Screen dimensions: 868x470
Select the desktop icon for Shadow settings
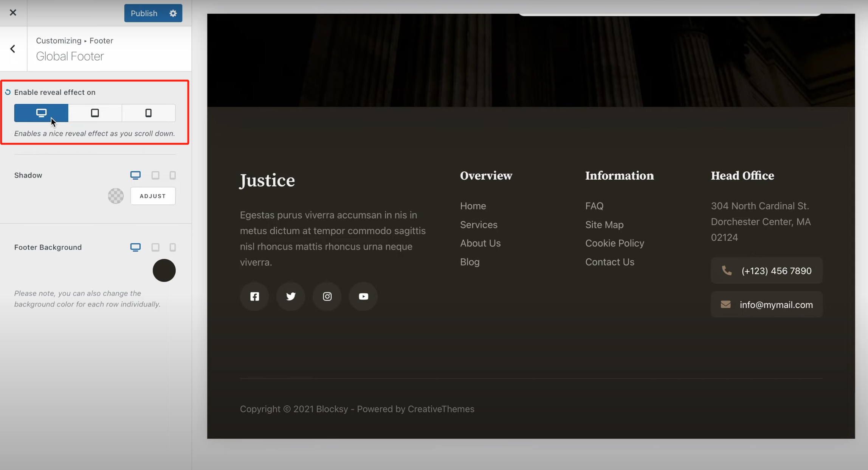click(x=135, y=175)
